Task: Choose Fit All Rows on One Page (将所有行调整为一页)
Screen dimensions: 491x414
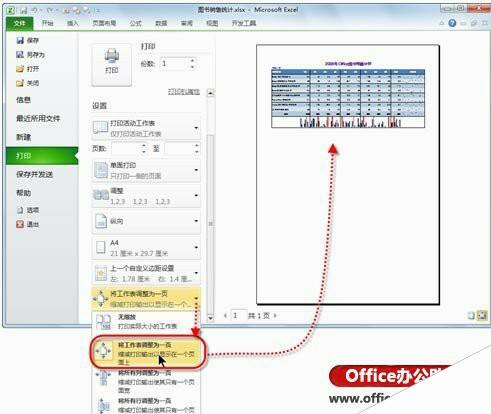Action: pyautogui.click(x=146, y=405)
